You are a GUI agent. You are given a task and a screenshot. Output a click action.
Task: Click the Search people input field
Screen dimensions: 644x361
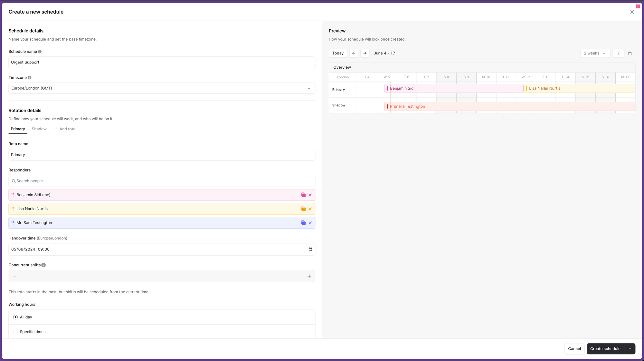pos(162,181)
